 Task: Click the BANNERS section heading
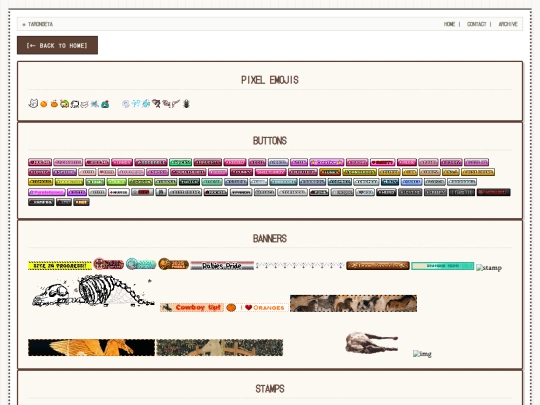(x=270, y=239)
